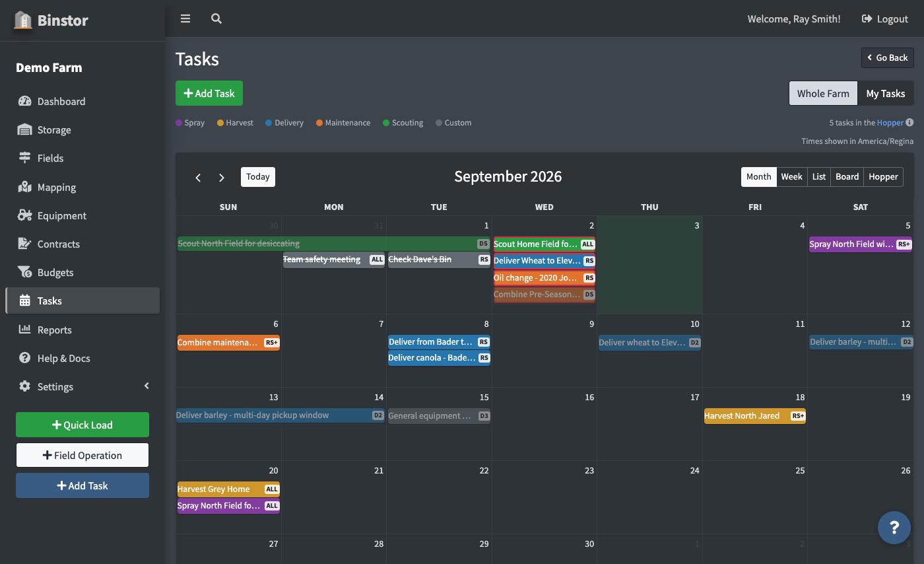Screen dimensions: 924x564
Task: Open the Team safety meeting task
Action: [333, 260]
